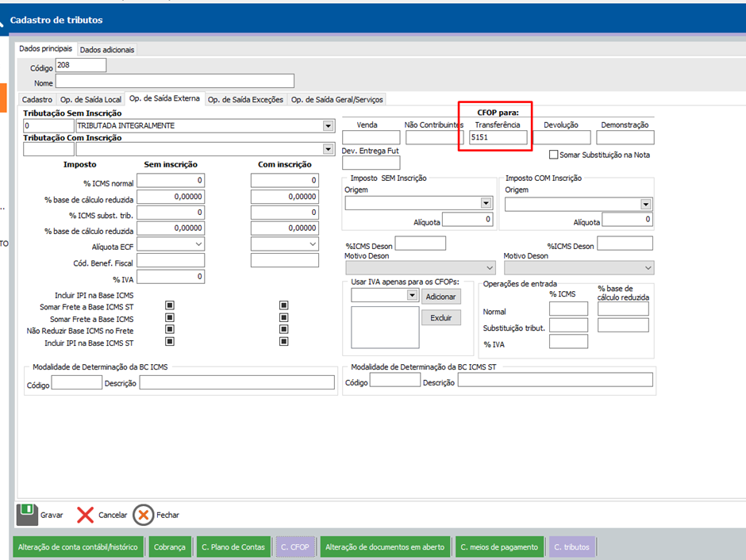The width and height of the screenshot is (746, 560).
Task: Click the red X Cancelar icon
Action: tap(85, 515)
